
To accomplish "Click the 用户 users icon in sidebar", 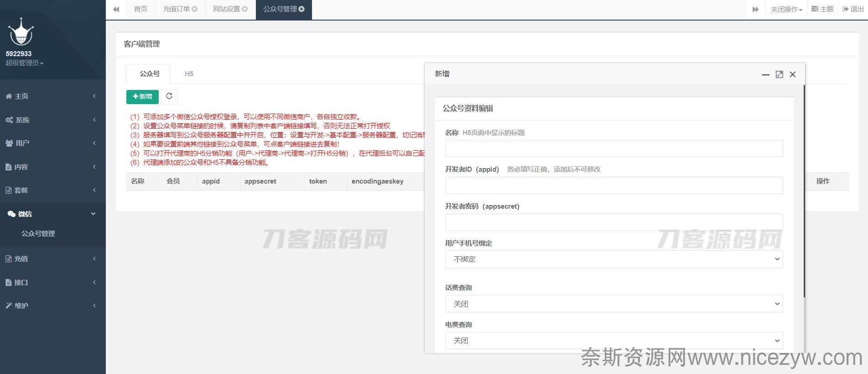I will coord(9,143).
